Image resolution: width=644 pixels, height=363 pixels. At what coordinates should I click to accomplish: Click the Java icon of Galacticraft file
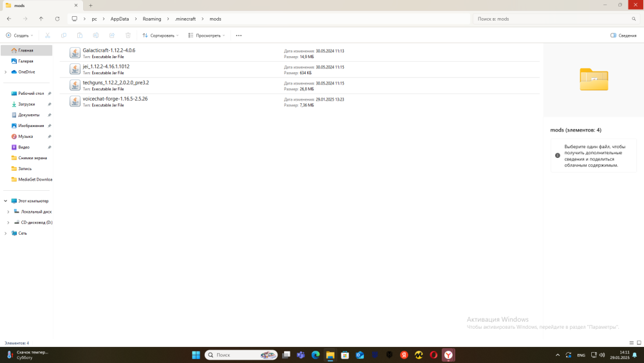(x=75, y=53)
